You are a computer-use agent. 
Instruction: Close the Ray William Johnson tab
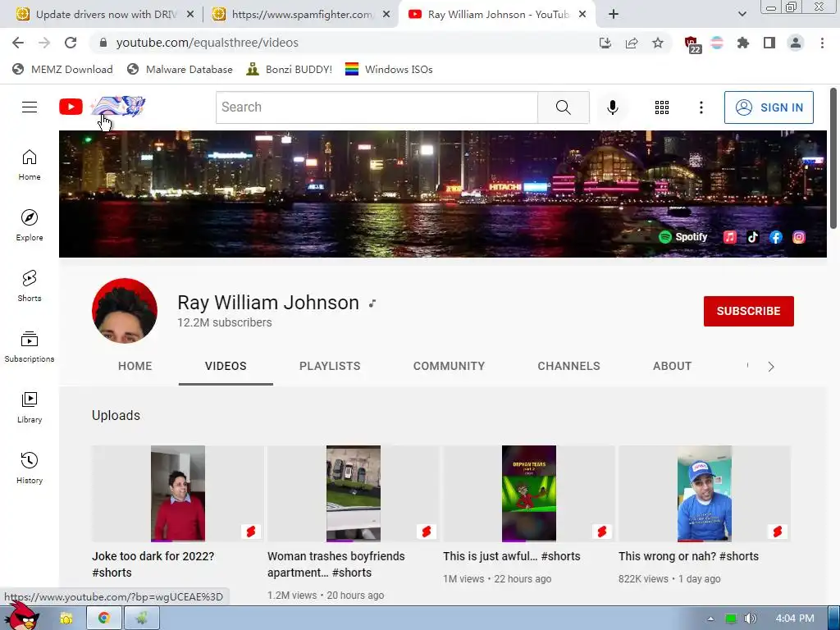coord(582,15)
